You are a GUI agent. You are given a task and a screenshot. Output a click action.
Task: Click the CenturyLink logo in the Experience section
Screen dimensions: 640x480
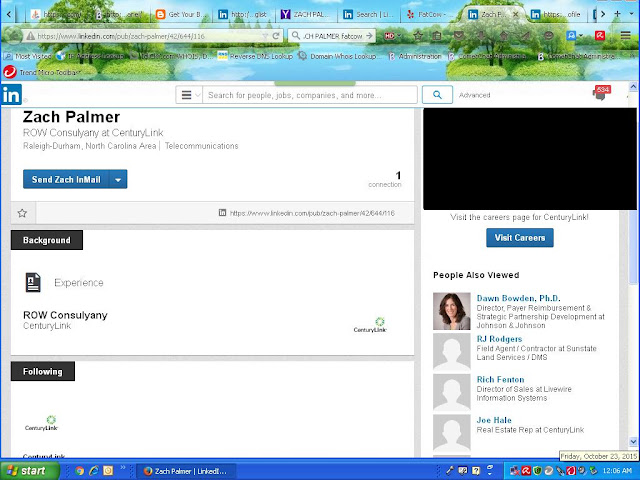click(370, 325)
